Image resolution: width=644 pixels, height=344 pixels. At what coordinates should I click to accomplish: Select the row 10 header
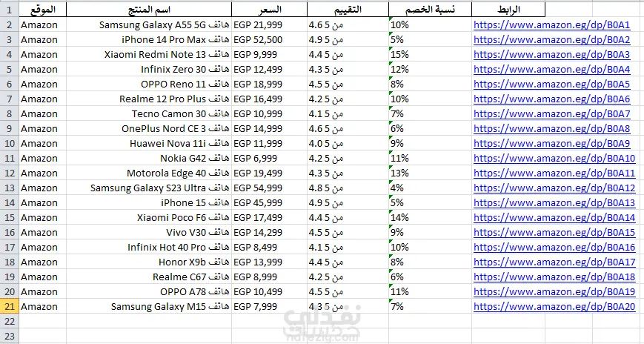tap(9, 143)
